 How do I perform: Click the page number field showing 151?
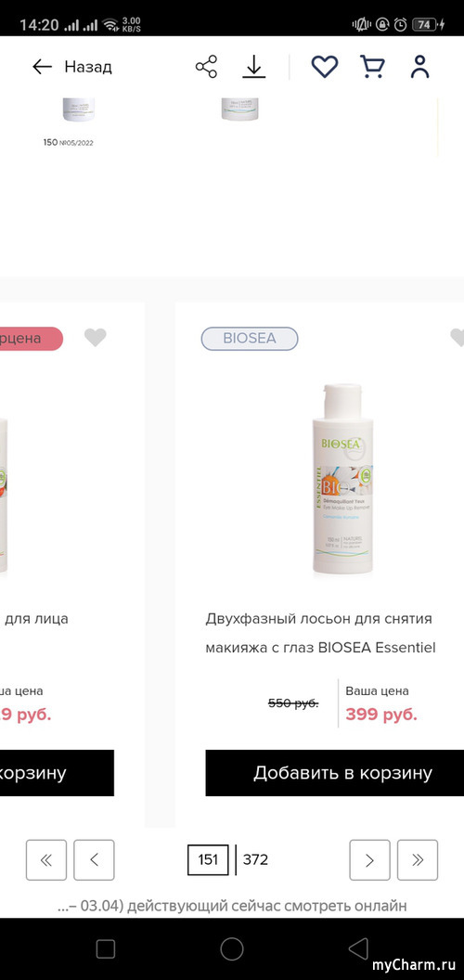[208, 860]
